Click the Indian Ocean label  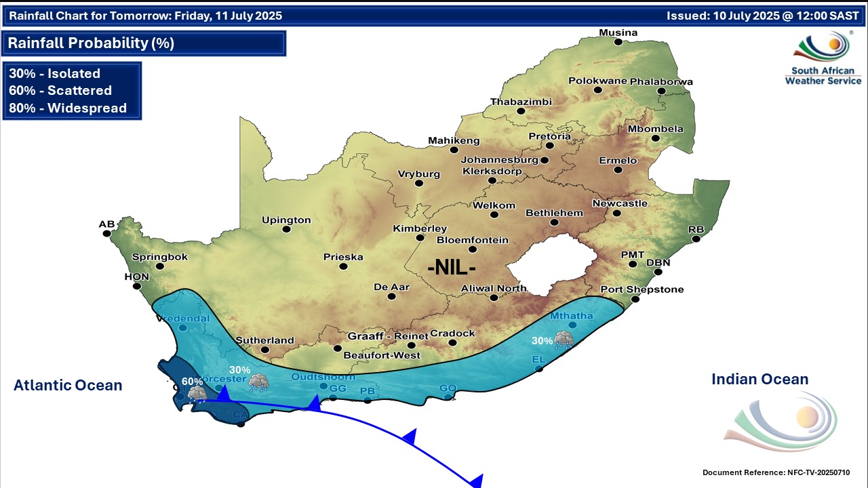[759, 380]
